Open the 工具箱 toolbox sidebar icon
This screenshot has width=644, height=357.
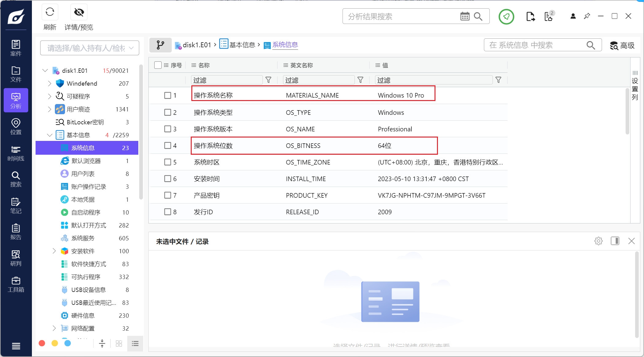[x=16, y=284]
